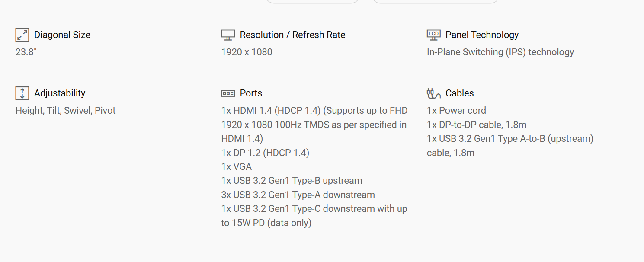Click the Adjustability heading text
Screen dimensions: 644x262
60,93
